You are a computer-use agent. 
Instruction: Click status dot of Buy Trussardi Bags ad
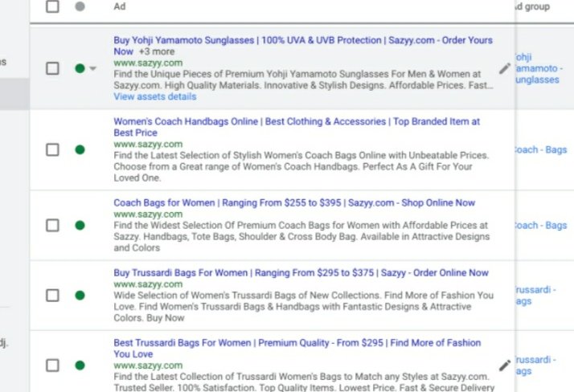click(80, 296)
